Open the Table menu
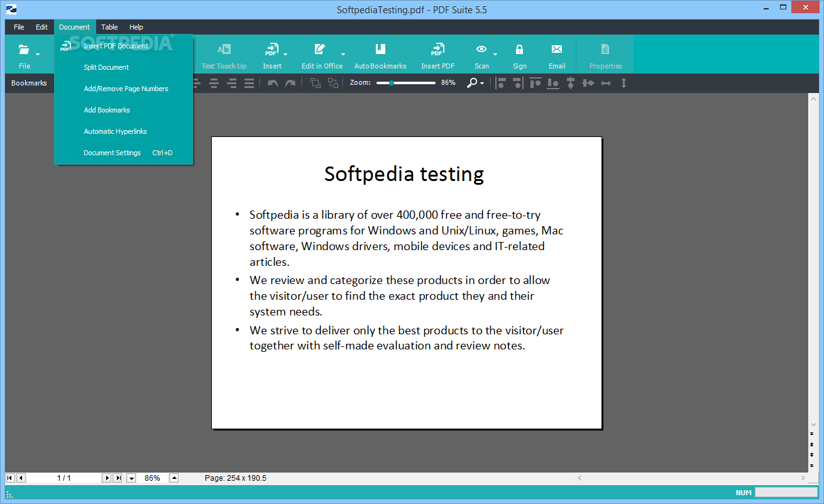 109,27
